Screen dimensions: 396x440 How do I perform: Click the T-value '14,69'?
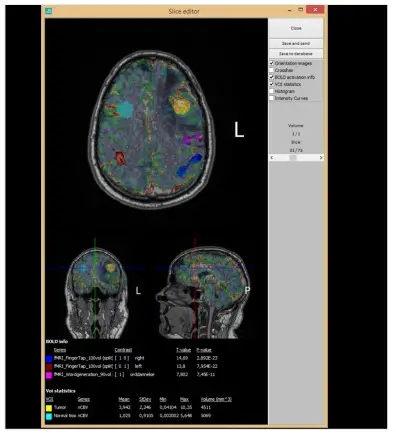pos(182,358)
